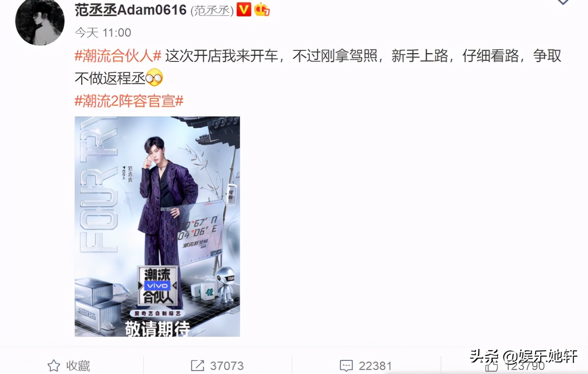Image resolution: width=588 pixels, height=374 pixels.
Task: Open the profile avatar of 范丞丞Adam0616
Action: click(x=40, y=22)
